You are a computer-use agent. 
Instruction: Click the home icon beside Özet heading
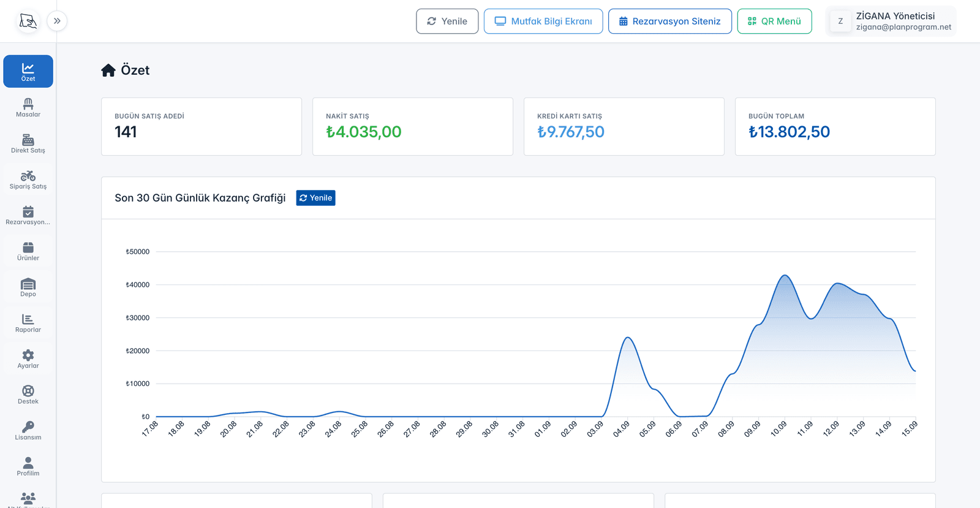click(x=108, y=70)
